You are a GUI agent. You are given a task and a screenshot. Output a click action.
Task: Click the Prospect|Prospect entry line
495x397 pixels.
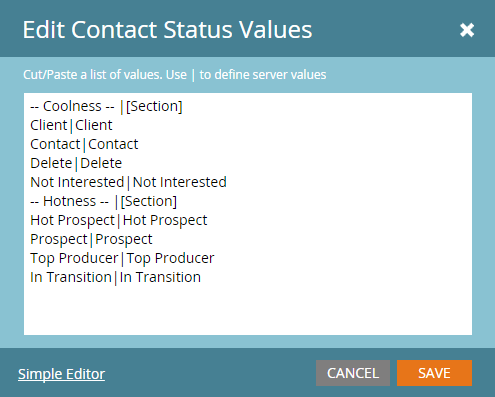tap(91, 239)
